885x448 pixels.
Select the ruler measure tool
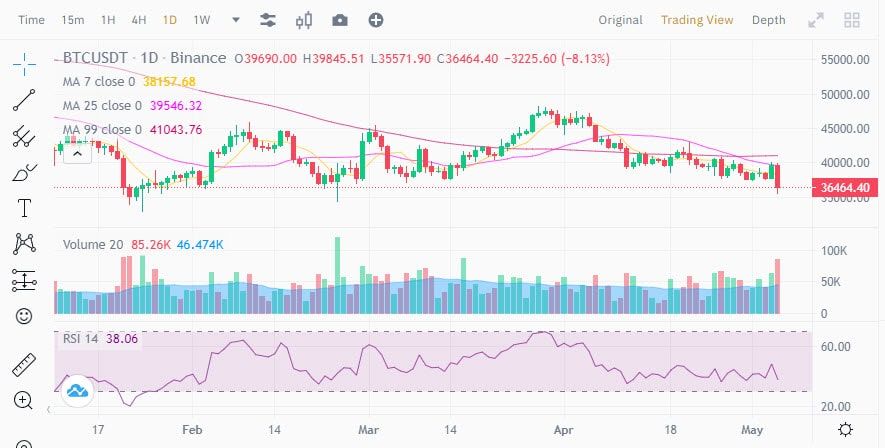pos(24,365)
